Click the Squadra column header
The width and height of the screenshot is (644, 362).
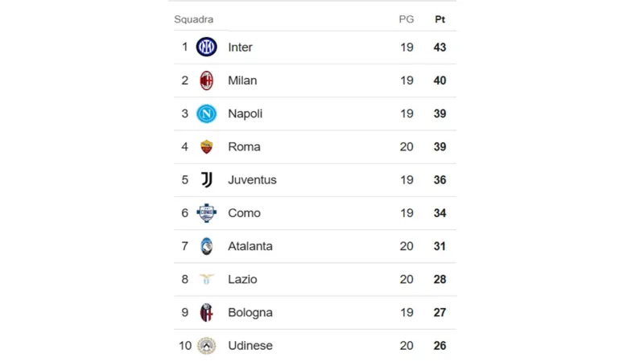[x=193, y=19]
